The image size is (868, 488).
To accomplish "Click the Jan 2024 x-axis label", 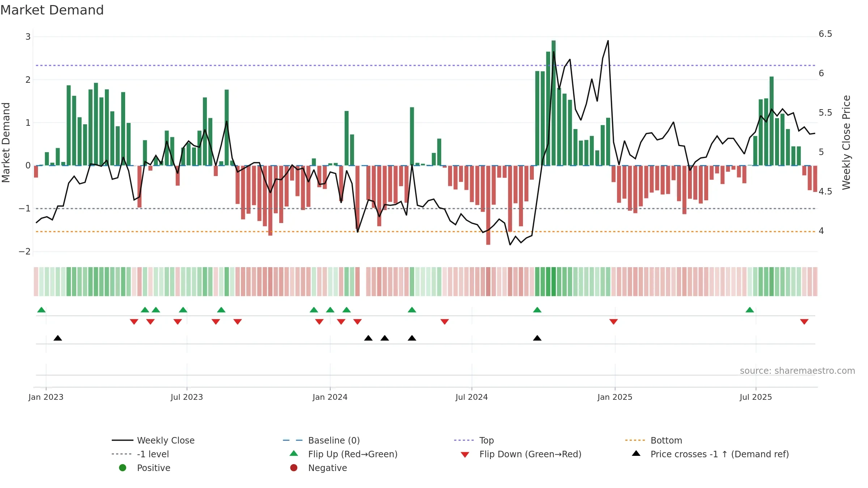I will pyautogui.click(x=330, y=397).
